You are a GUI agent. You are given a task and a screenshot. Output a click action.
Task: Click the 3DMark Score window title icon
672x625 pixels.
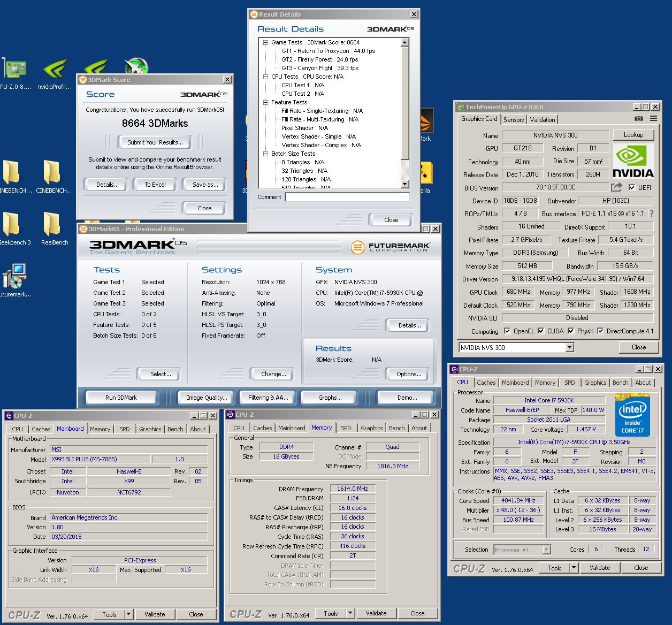[83, 80]
